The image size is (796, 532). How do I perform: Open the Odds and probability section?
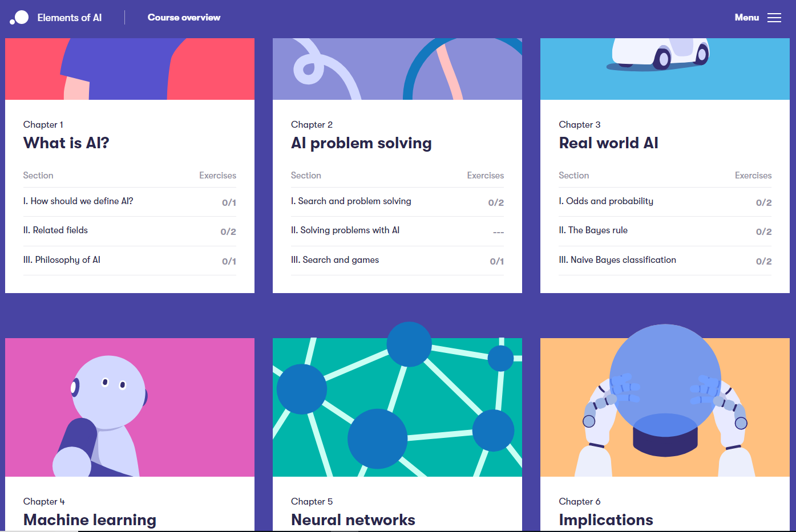(x=606, y=201)
